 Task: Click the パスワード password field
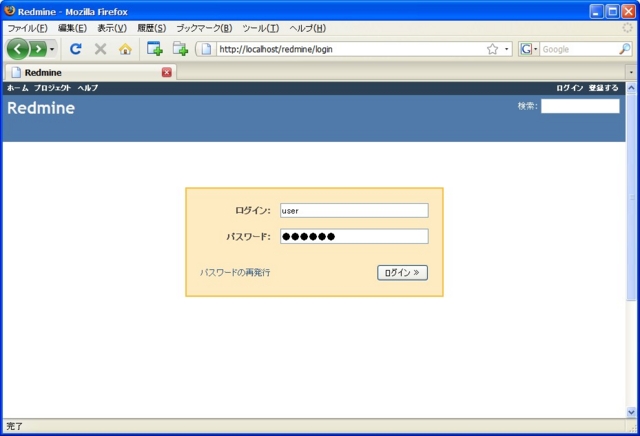354,236
